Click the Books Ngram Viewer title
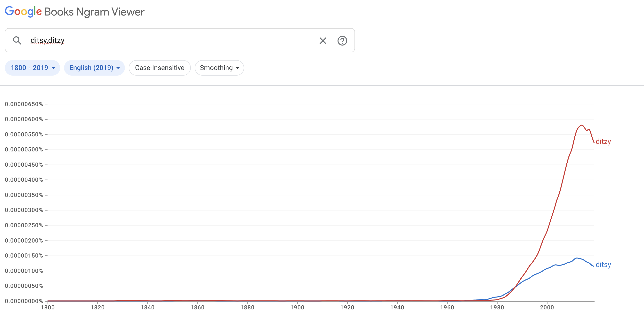644x314 pixels. [x=94, y=12]
